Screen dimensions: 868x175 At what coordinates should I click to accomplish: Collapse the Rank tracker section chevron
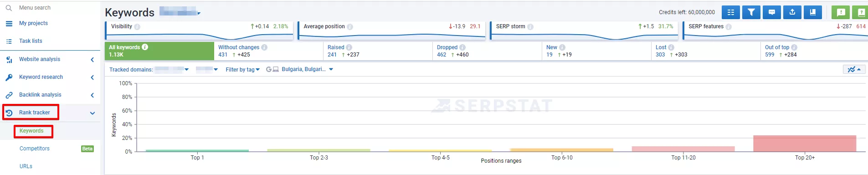click(92, 113)
